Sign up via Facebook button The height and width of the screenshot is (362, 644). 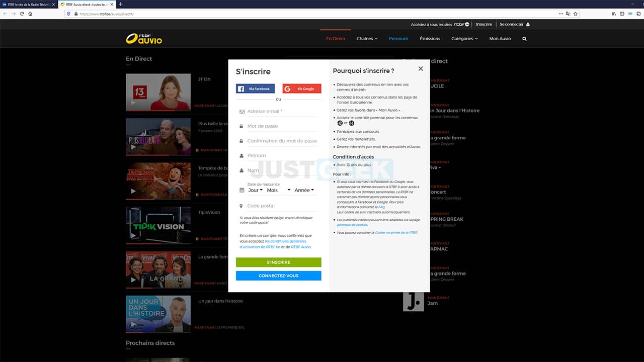point(255,89)
